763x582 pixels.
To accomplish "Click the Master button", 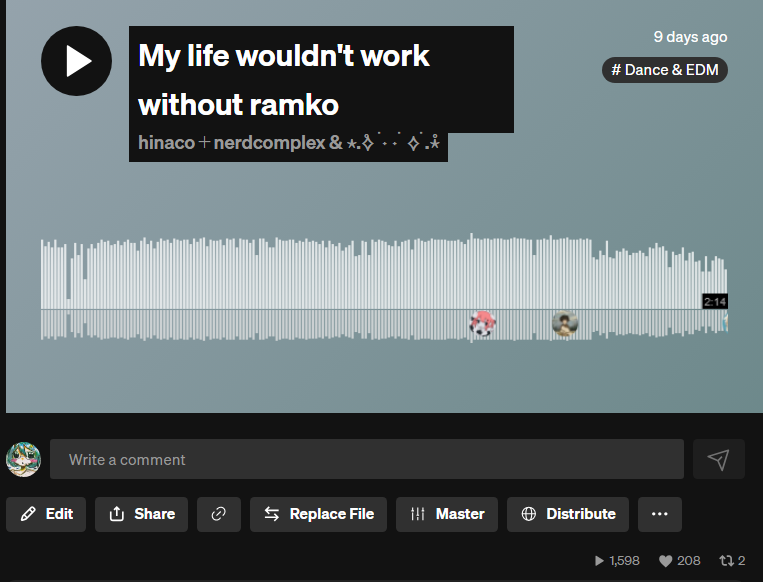I will click(x=447, y=514).
